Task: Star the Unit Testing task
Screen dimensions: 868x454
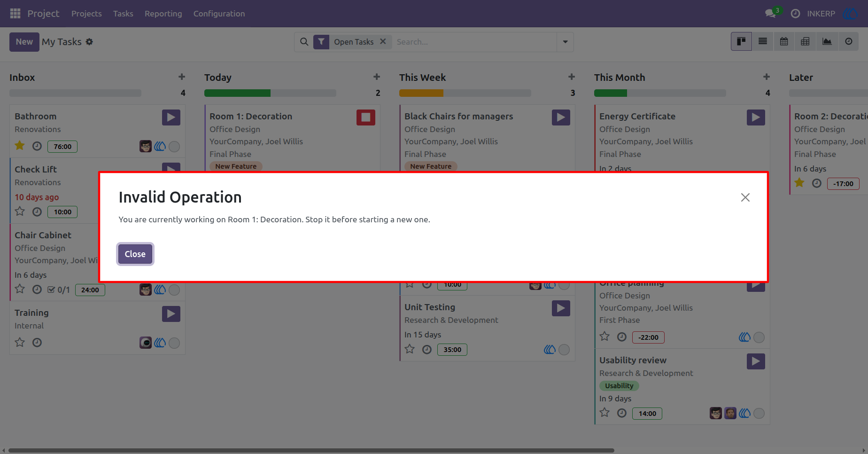Action: 410,349
